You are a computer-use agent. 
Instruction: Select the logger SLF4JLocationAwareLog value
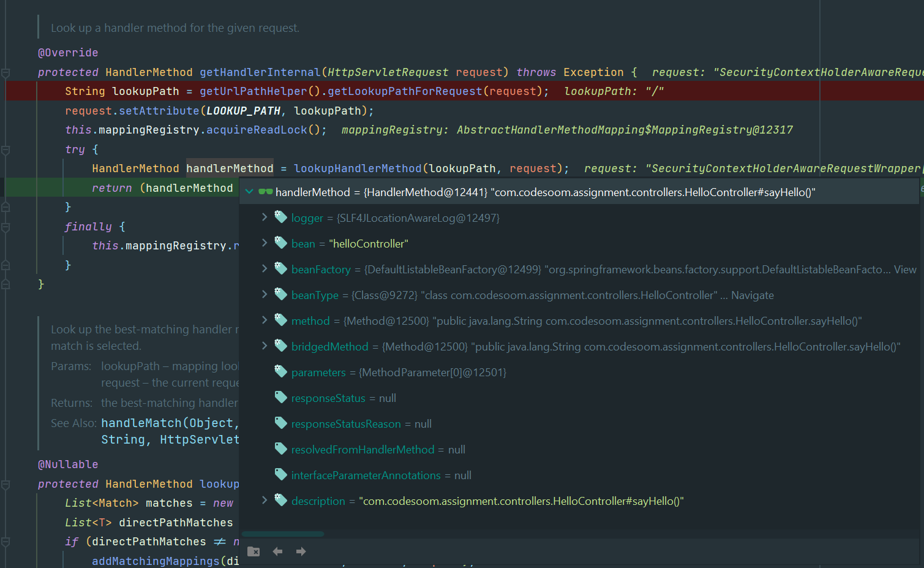tap(418, 218)
